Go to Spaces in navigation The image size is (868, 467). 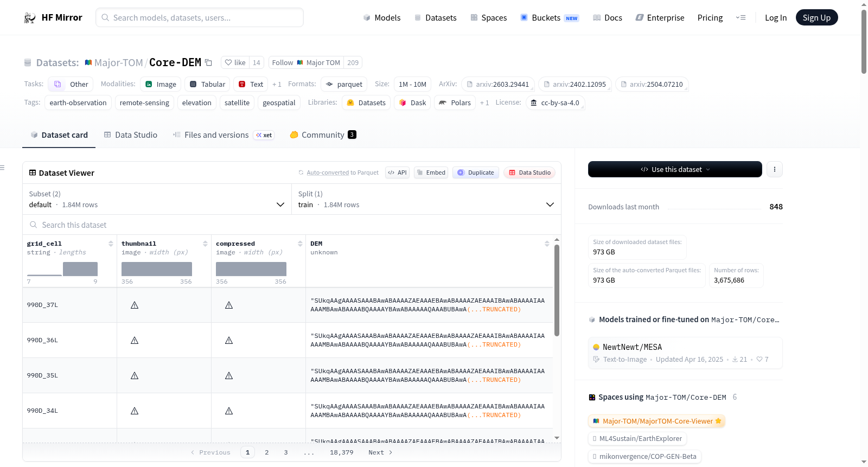point(488,18)
